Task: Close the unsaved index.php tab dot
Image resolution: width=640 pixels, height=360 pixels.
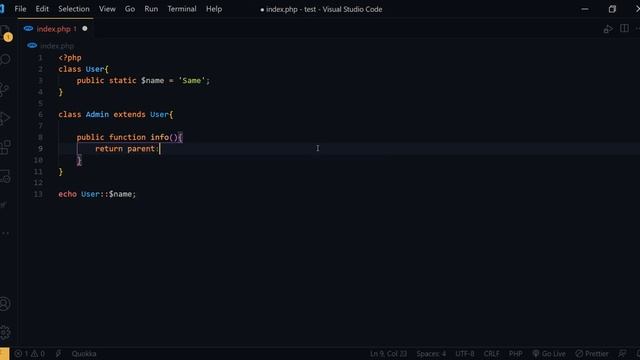Action: (x=85, y=29)
